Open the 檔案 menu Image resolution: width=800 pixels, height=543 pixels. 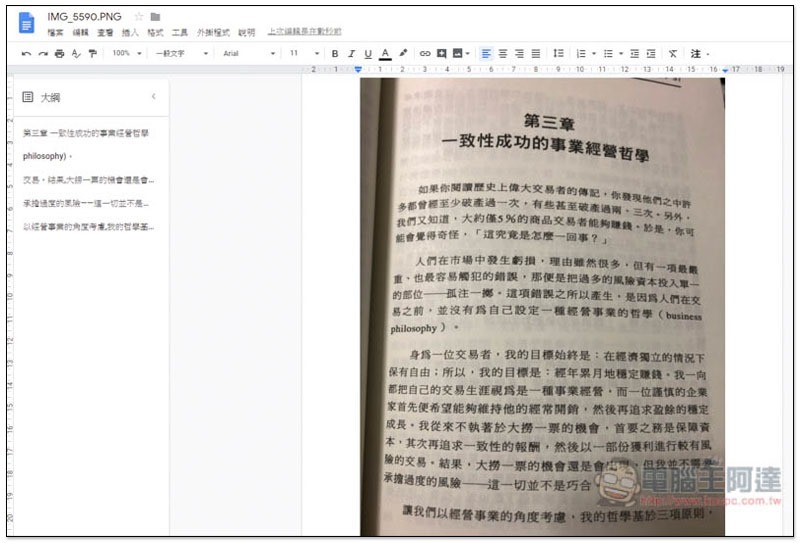click(56, 33)
